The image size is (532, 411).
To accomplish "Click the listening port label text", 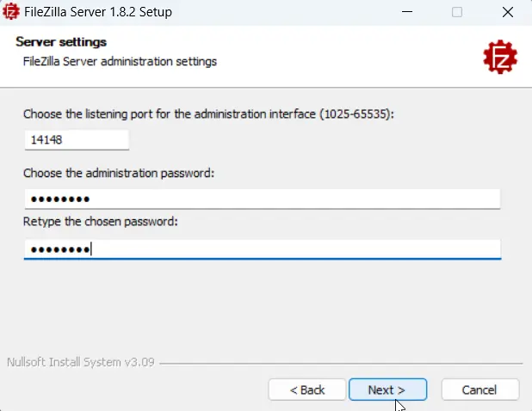I will click(x=208, y=114).
